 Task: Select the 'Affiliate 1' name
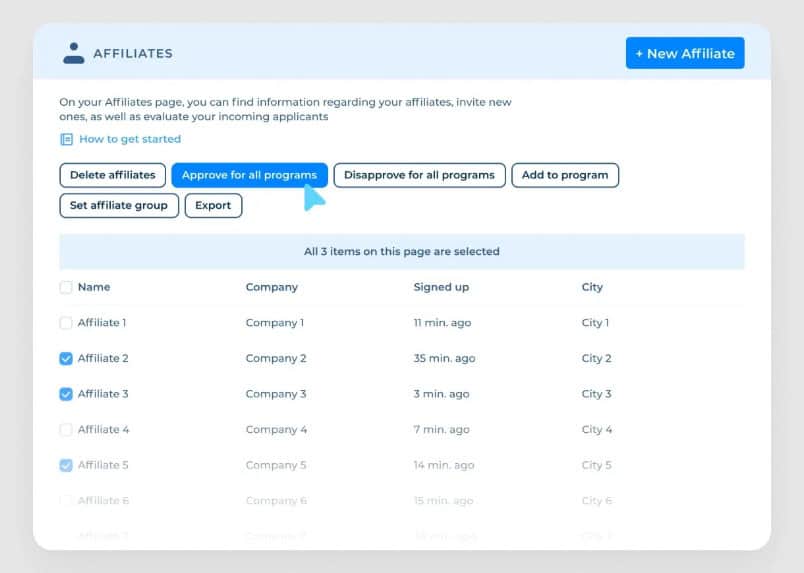tap(102, 323)
